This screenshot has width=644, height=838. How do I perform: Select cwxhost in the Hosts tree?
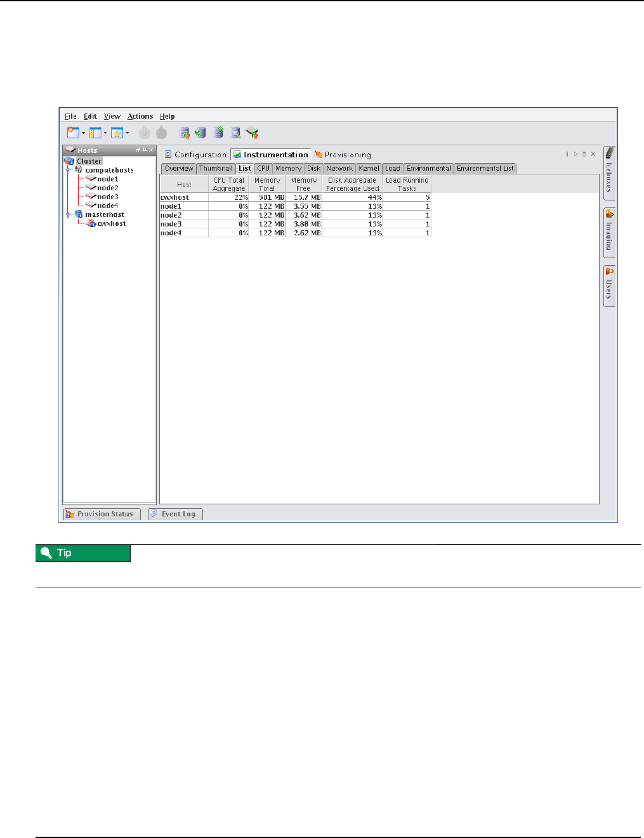tap(112, 223)
